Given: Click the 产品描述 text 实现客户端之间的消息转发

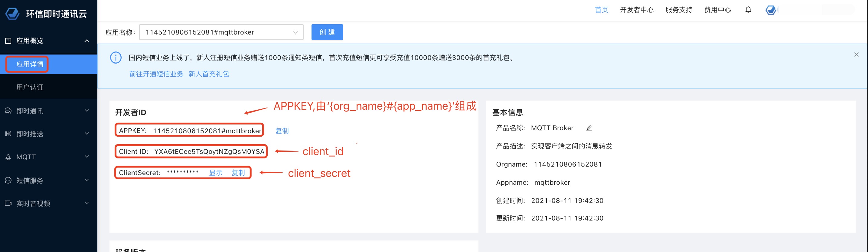Looking at the screenshot, I should point(571,146).
